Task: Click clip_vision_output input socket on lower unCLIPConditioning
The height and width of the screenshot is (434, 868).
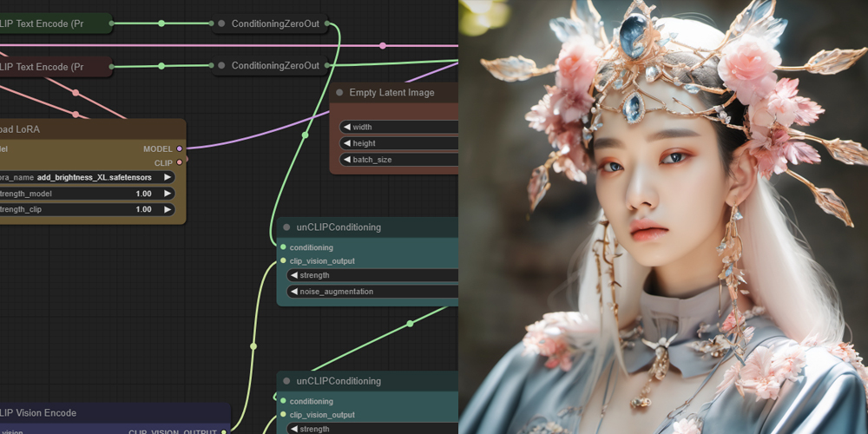Action: (x=284, y=414)
